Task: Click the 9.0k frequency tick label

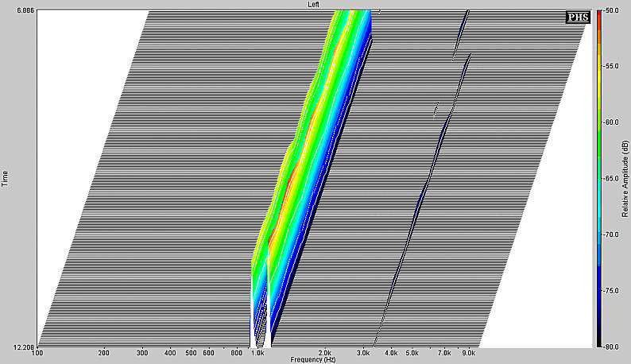Action: [467, 353]
